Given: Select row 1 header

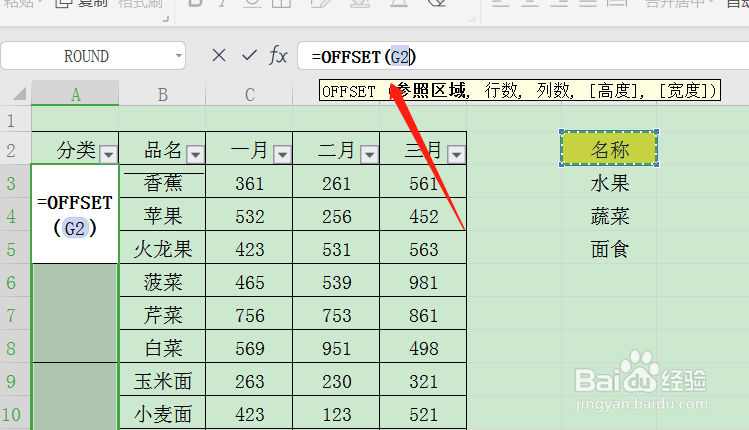Looking at the screenshot, I should (x=15, y=119).
